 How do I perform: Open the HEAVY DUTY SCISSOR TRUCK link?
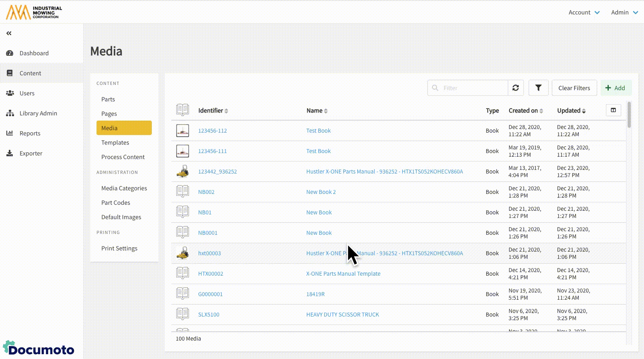click(342, 315)
